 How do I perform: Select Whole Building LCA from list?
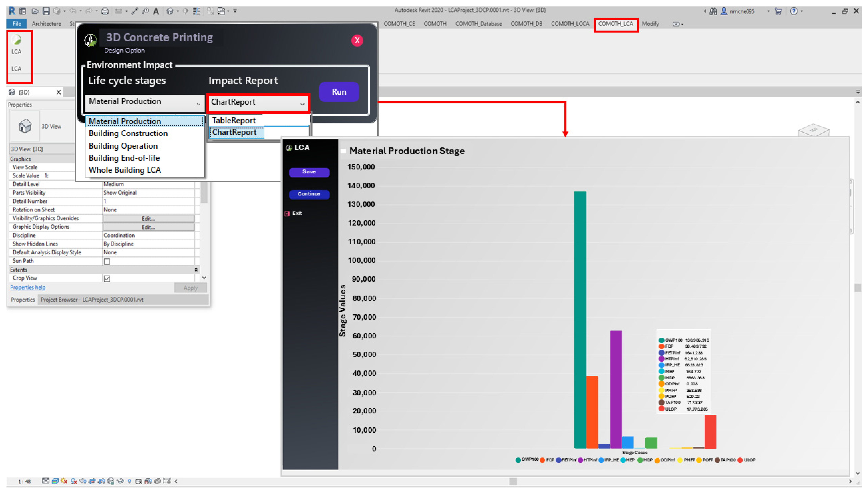click(125, 170)
